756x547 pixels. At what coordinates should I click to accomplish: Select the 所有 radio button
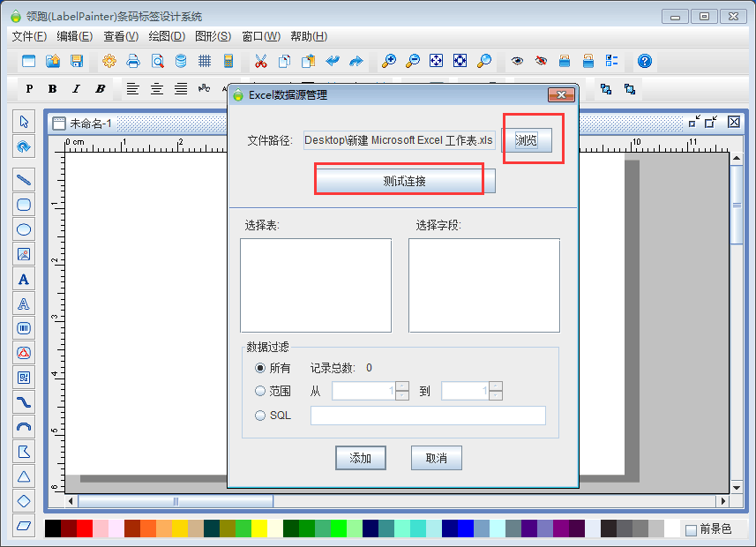260,368
